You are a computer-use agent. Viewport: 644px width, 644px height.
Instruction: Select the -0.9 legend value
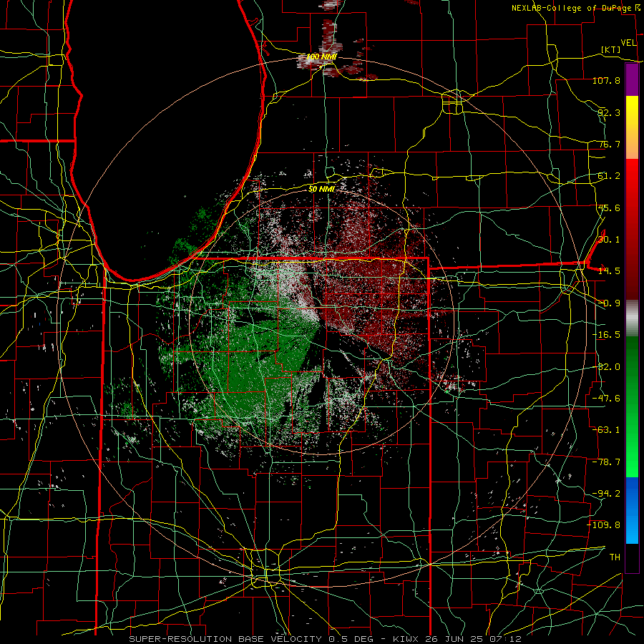tap(609, 303)
